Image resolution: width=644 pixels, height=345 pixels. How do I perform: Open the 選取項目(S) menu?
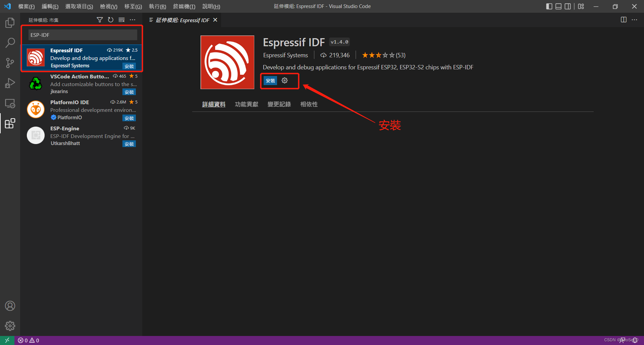[x=79, y=6]
